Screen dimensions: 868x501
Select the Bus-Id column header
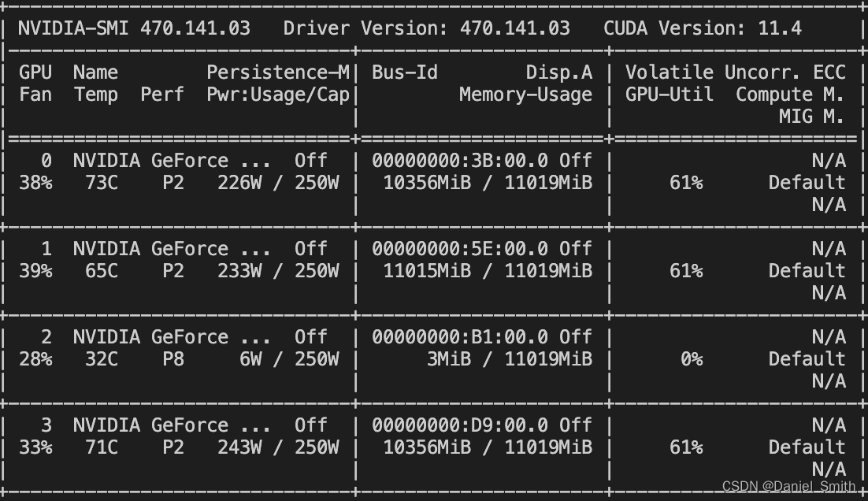pyautogui.click(x=405, y=72)
